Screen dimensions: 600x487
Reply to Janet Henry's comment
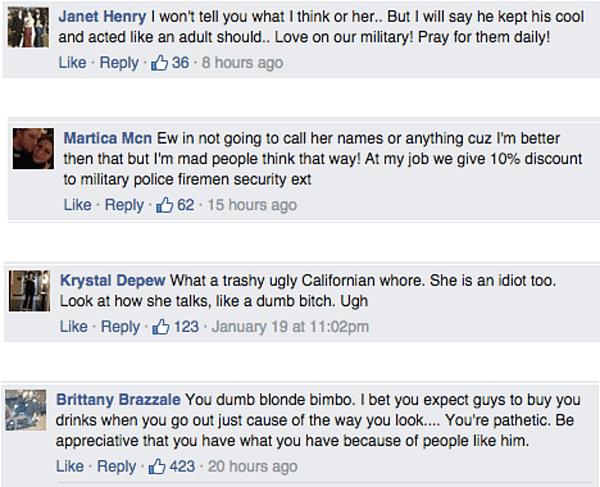[x=119, y=63]
